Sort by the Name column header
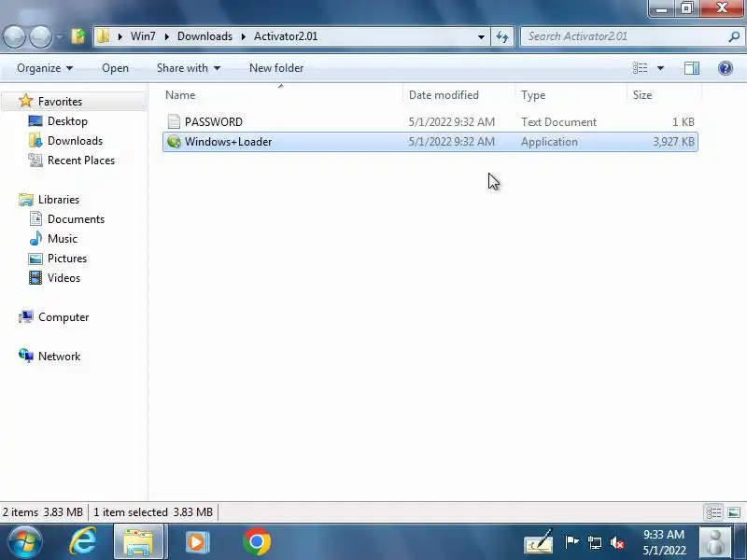747x560 pixels. point(283,95)
